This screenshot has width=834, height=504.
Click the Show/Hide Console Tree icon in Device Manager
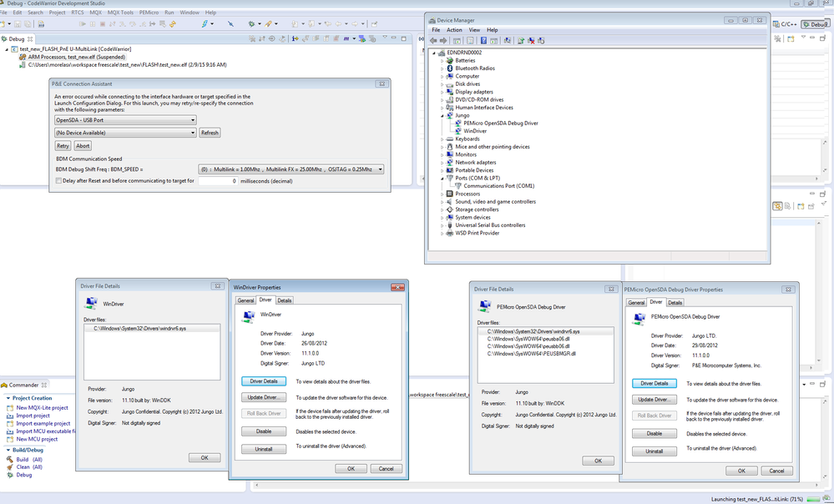click(457, 40)
